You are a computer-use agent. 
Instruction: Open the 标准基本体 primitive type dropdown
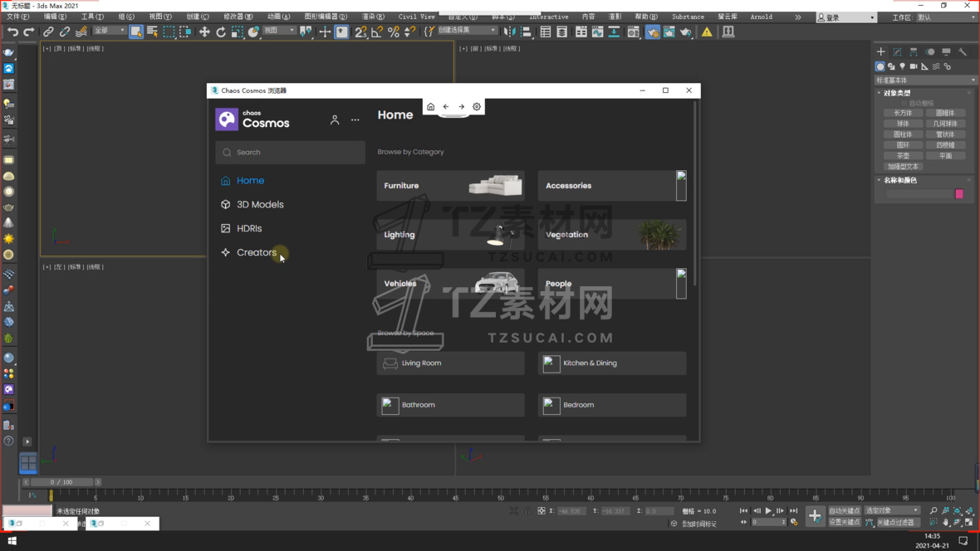click(926, 80)
